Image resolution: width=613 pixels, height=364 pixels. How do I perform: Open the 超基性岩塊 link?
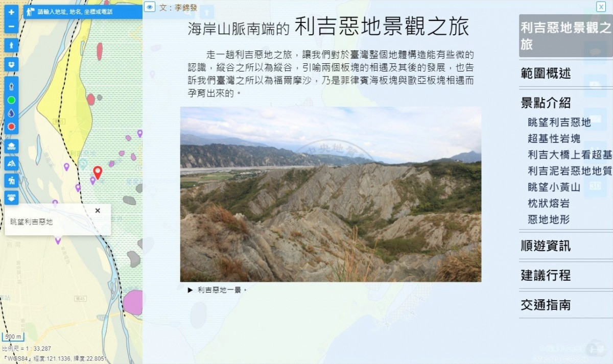(x=554, y=138)
